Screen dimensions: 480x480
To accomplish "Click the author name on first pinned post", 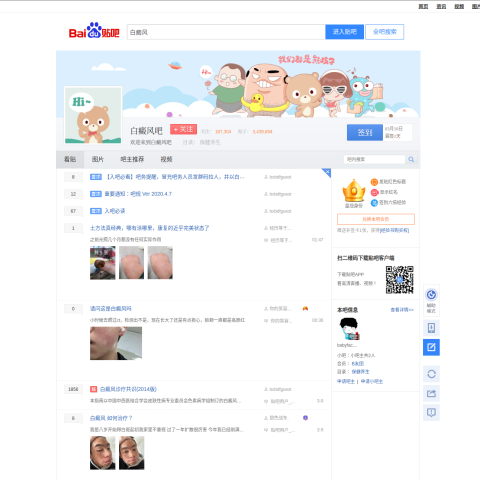I will coord(280,177).
